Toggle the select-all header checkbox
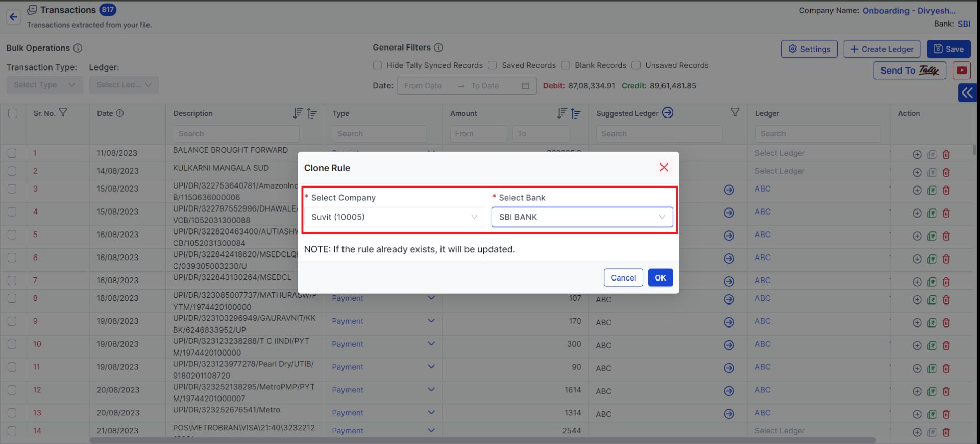The image size is (980, 444). click(13, 113)
